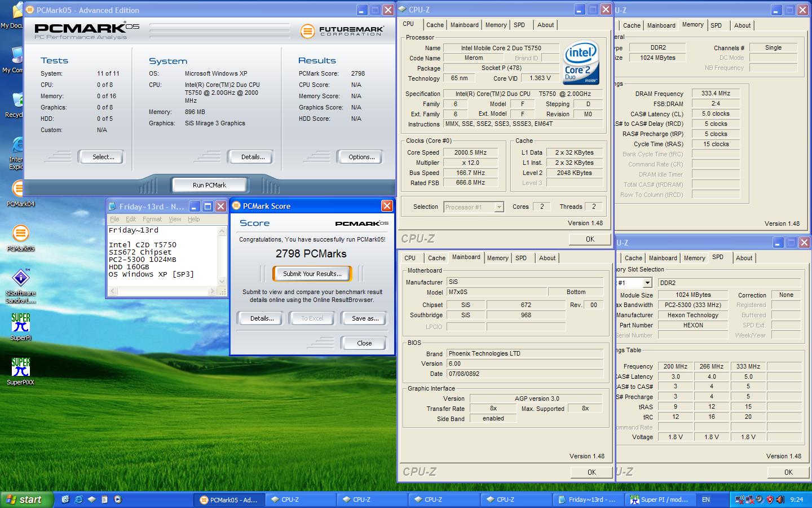This screenshot has width=812, height=508.
Task: Click Details... in PCMark Score dialog
Action: [x=262, y=318]
